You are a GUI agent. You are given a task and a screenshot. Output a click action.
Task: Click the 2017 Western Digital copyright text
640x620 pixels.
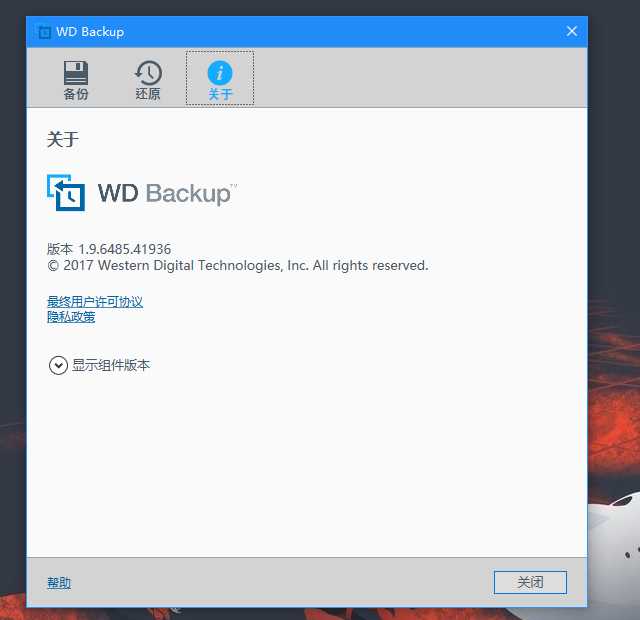click(x=238, y=265)
